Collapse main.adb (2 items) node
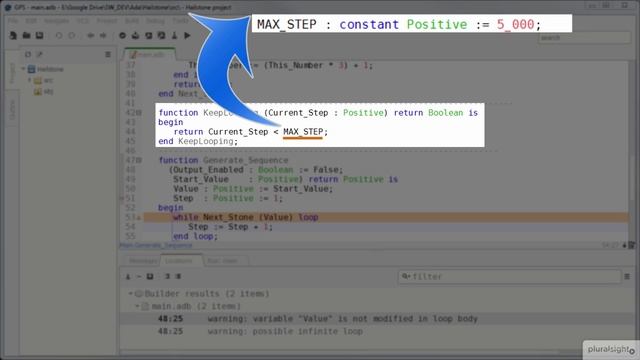 click(137, 306)
